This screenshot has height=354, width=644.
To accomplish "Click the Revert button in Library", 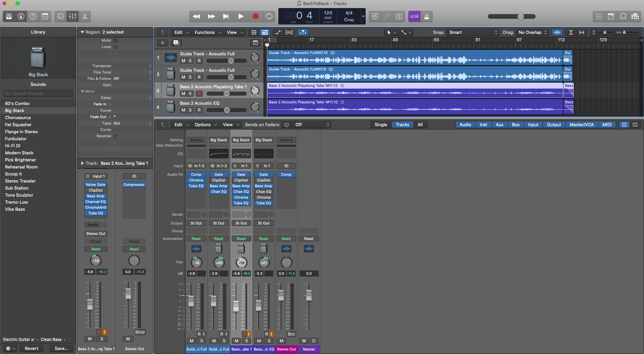I will pos(31,348).
